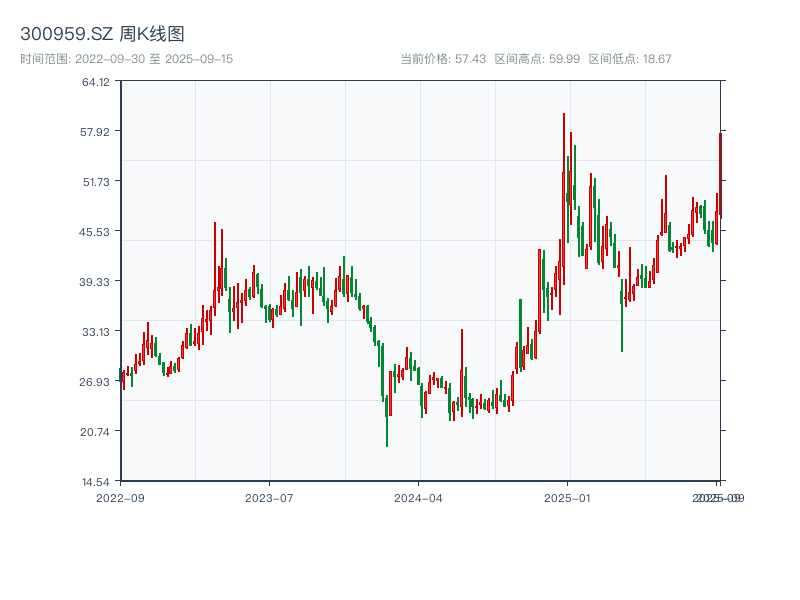This screenshot has width=800, height=600.
Task: Click the 2022-09 x-axis date label
Action: (120, 497)
